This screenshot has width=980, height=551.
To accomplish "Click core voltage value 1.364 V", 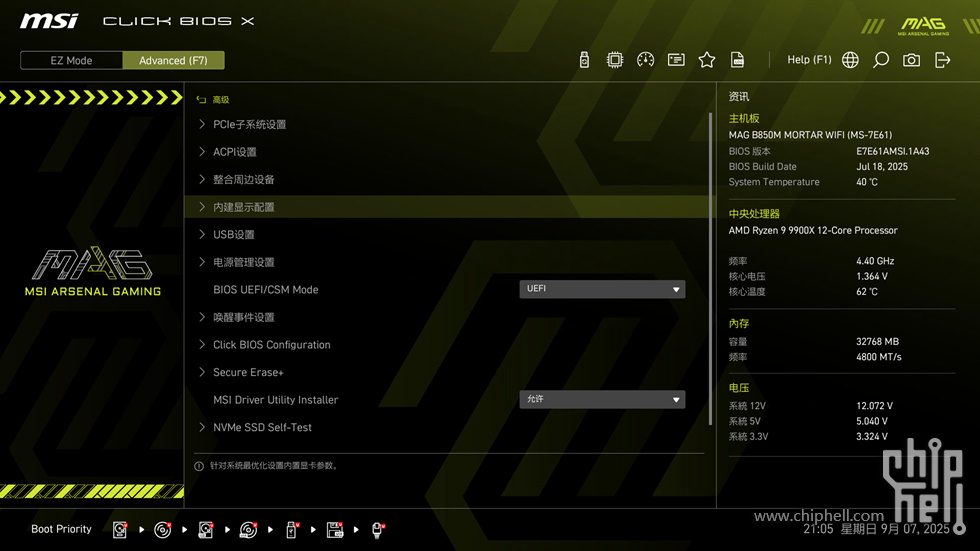I will coord(872,276).
